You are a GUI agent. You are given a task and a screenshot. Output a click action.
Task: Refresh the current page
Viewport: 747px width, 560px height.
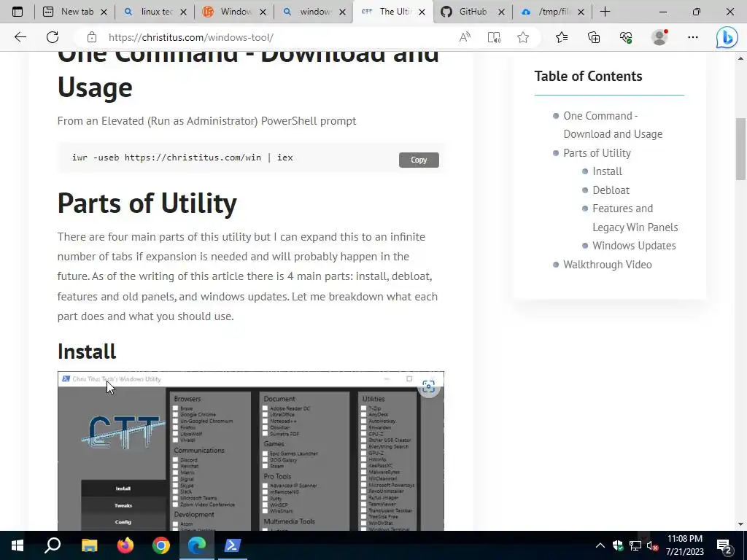click(53, 37)
